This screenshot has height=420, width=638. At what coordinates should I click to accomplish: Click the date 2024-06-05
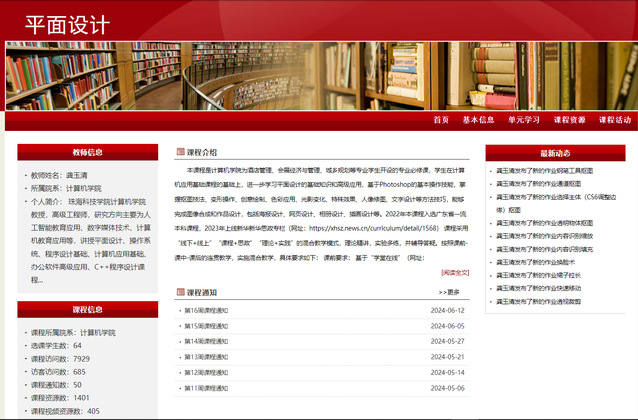click(447, 326)
